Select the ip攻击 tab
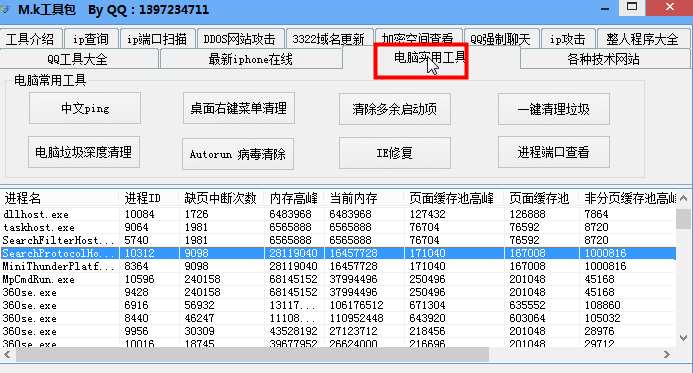The height and width of the screenshot is (373, 693). click(x=568, y=38)
